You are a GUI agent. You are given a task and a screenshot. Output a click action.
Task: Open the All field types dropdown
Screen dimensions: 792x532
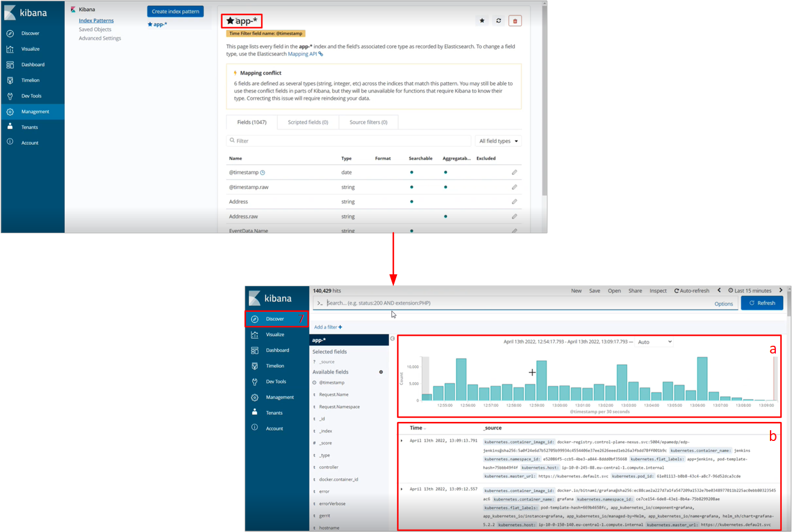[497, 141]
